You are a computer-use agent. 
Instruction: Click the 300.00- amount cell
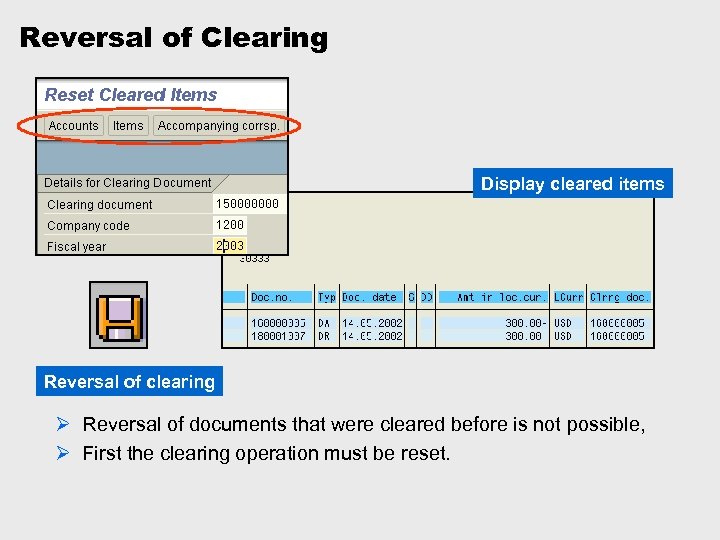[526, 323]
